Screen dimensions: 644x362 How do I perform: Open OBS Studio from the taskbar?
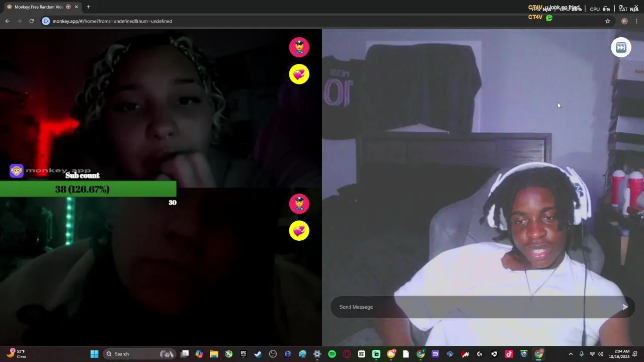tap(273, 354)
